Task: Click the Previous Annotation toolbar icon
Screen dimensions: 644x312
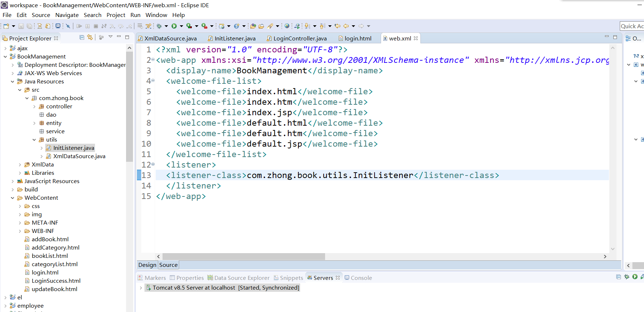Action: tap(322, 26)
